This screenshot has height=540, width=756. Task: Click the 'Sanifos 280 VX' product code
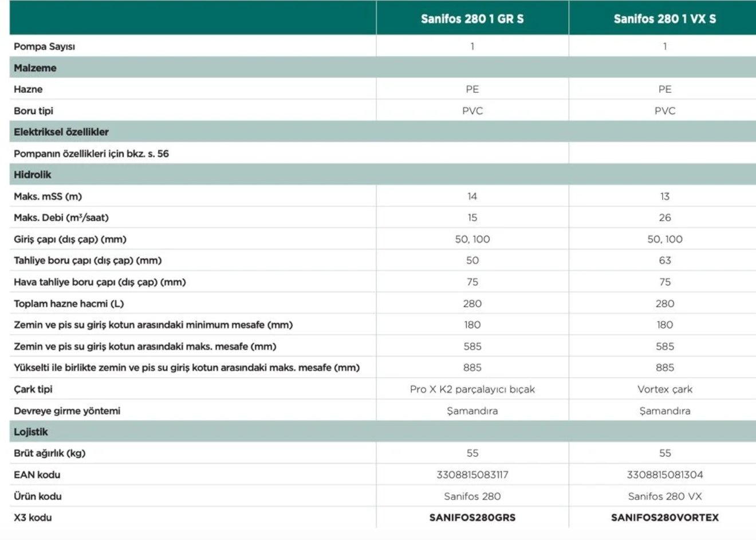tap(664, 496)
